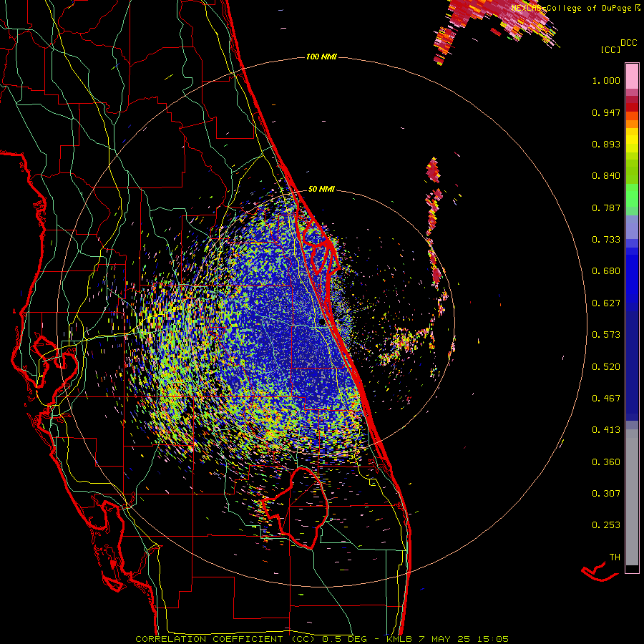Click the "TH" threshold label at the scale bottom
This screenshot has height=644, width=644.
coord(615,557)
